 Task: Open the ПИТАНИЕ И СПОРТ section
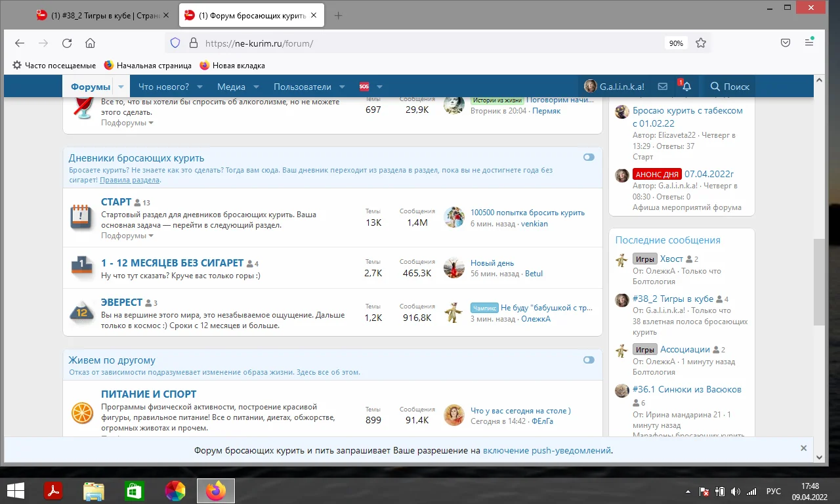[x=148, y=394]
